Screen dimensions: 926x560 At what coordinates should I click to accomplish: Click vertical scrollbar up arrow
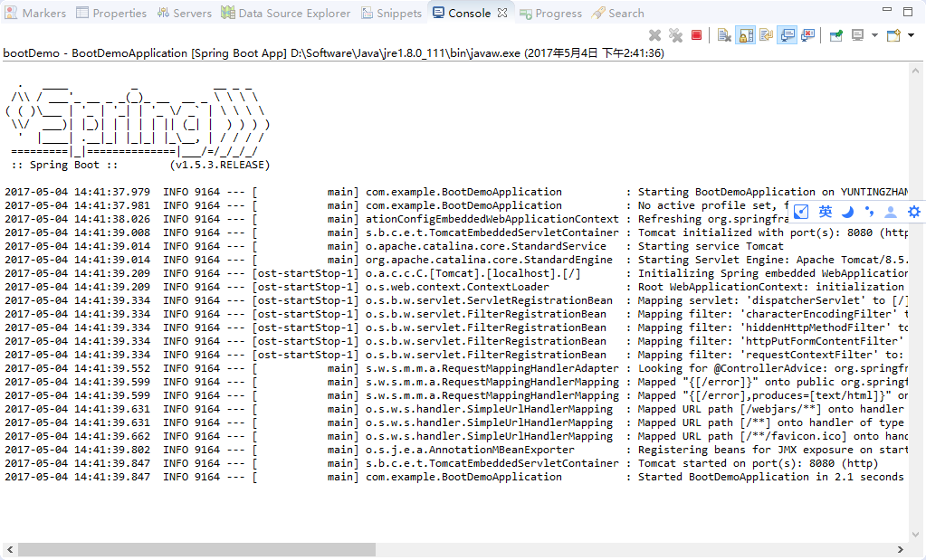[916, 71]
